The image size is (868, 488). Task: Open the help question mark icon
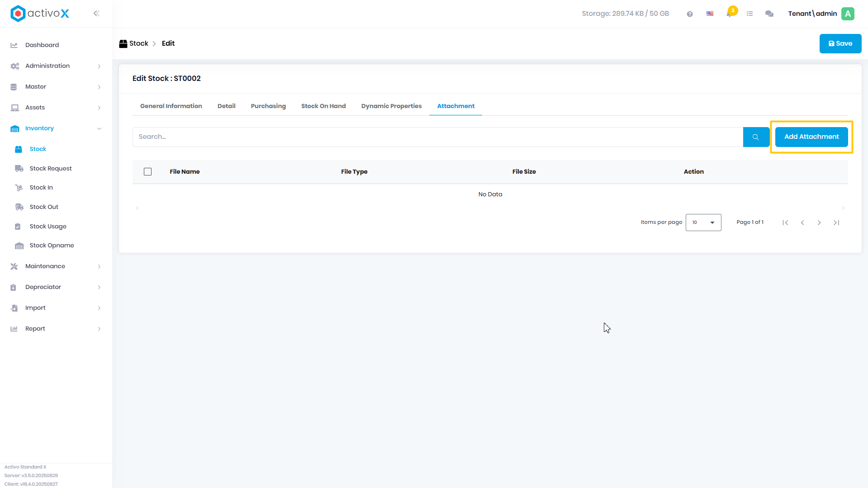click(x=689, y=14)
